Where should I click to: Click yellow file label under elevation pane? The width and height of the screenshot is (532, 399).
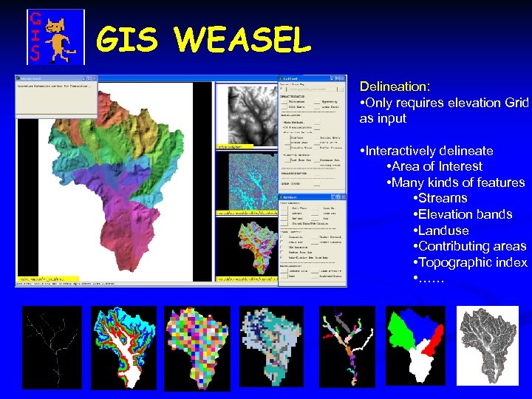click(x=235, y=147)
